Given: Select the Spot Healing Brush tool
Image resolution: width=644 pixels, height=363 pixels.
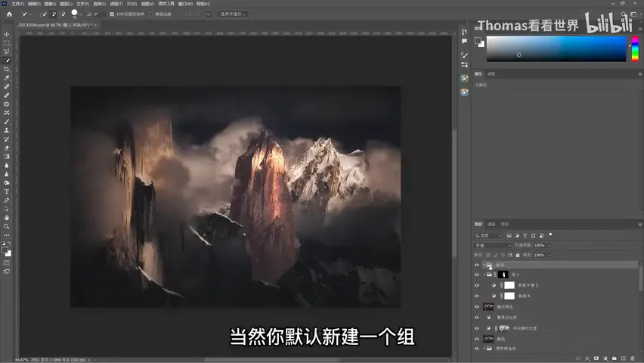Looking at the screenshot, I should [7, 87].
